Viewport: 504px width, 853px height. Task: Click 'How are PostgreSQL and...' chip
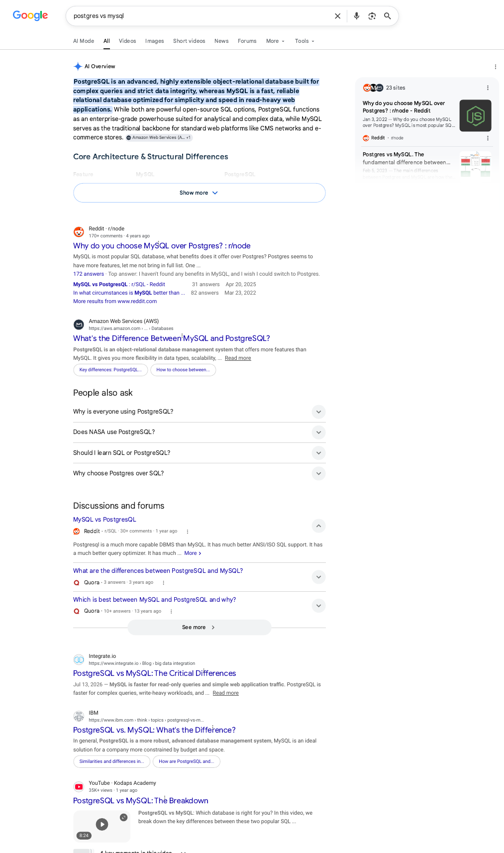coord(186,761)
